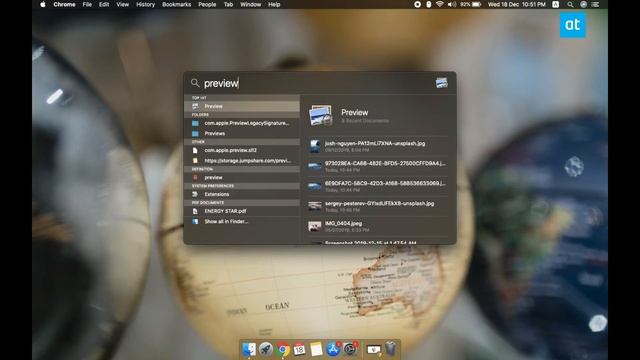Open the Edit menu
The width and height of the screenshot is (640, 360).
[x=104, y=4]
